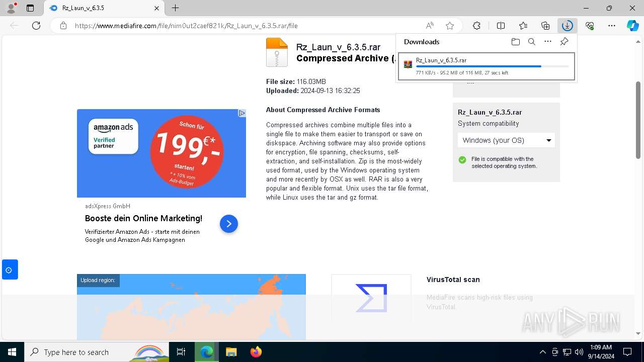Refresh the MediaFire page
This screenshot has width=644, height=362.
(x=36, y=26)
